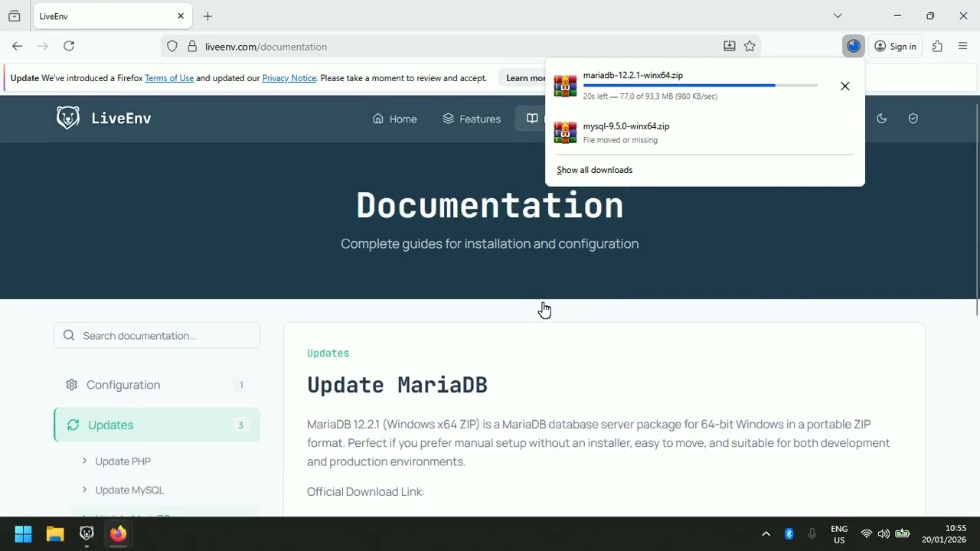Click the shield tracking protection icon
The width and height of the screenshot is (980, 551).
pyautogui.click(x=172, y=46)
